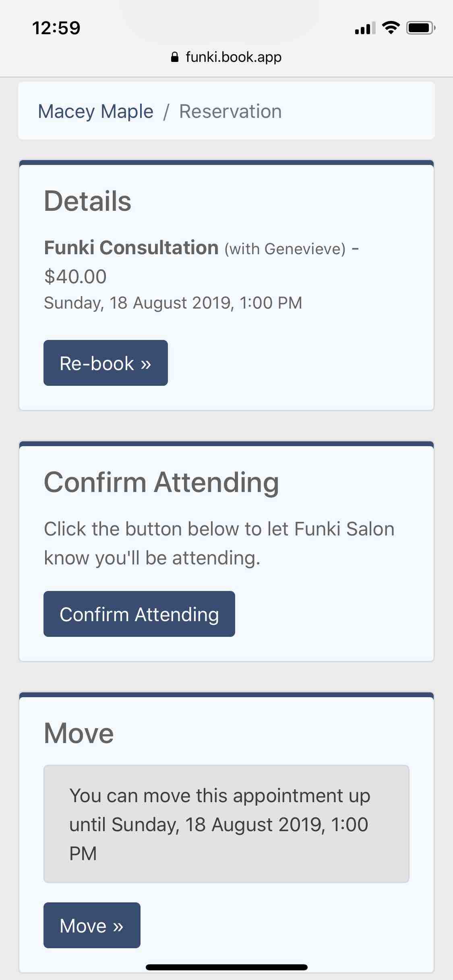Click the Funki Consultation service name
Viewport: 453px width, 980px height.
coord(131,247)
